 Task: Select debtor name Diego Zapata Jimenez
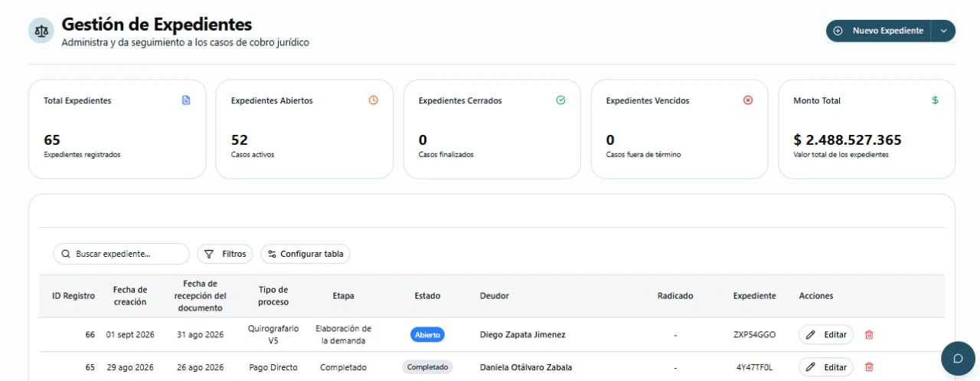tap(523, 334)
